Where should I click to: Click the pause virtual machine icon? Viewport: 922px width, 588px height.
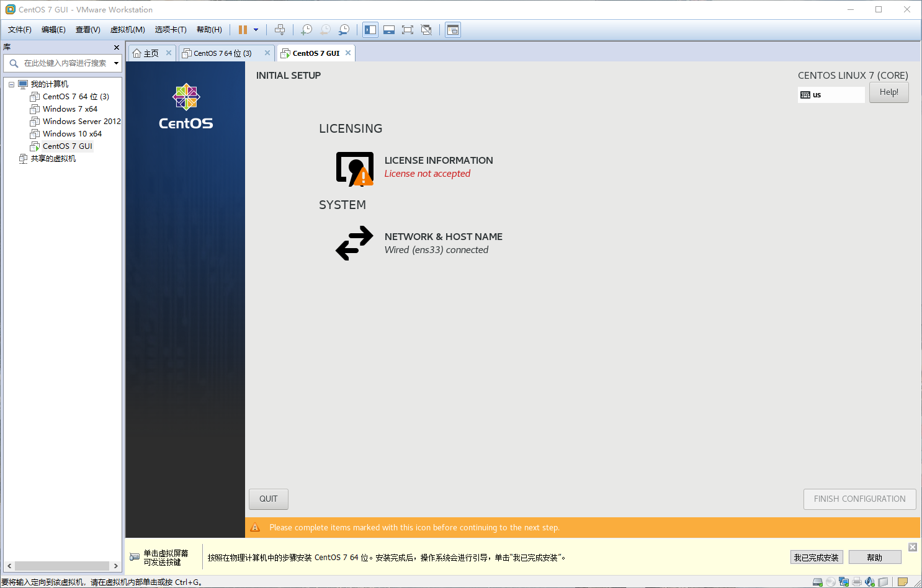pos(243,30)
